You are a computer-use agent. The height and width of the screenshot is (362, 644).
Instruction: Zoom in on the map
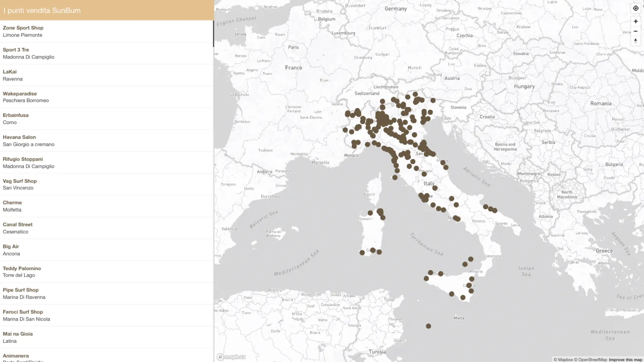[x=636, y=21]
